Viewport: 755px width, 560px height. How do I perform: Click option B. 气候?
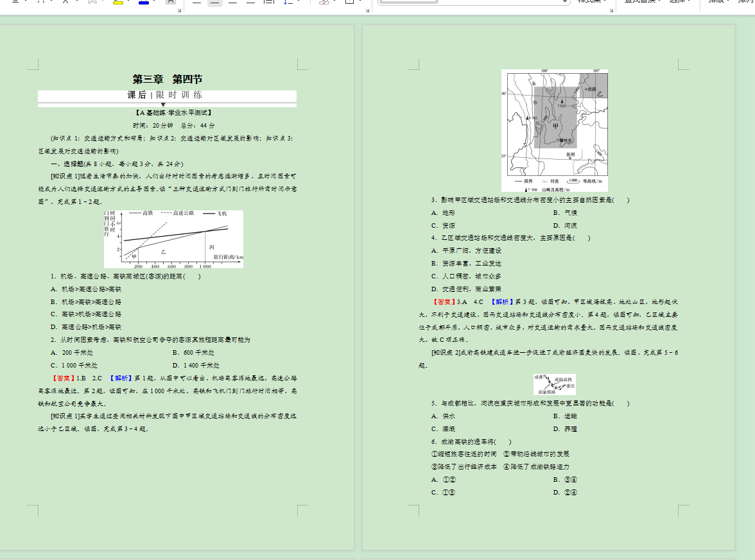point(565,213)
